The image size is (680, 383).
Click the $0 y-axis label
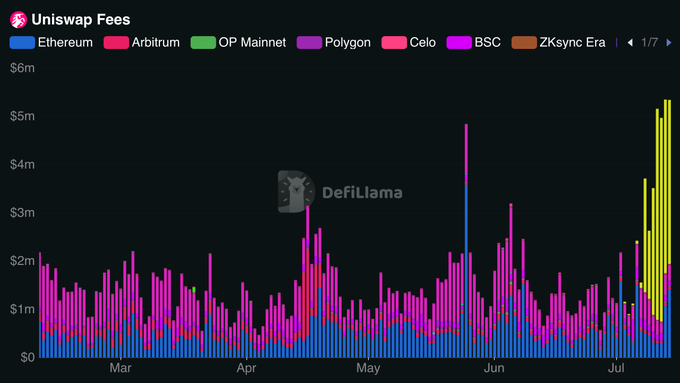27,357
